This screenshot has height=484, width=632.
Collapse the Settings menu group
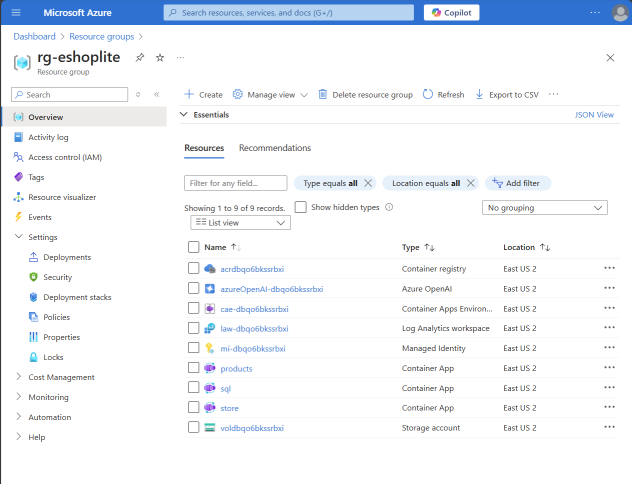pos(19,237)
